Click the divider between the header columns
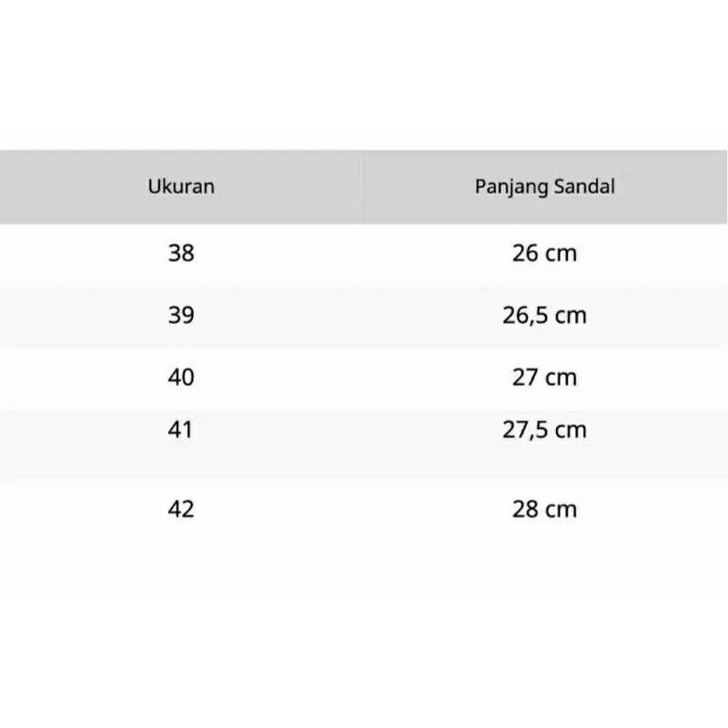Screen dimensions: 728x728 tap(362, 187)
